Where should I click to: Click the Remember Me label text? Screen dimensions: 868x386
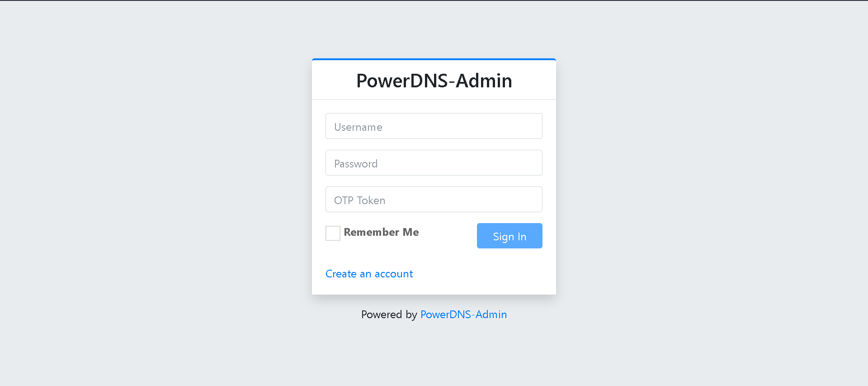(x=381, y=232)
